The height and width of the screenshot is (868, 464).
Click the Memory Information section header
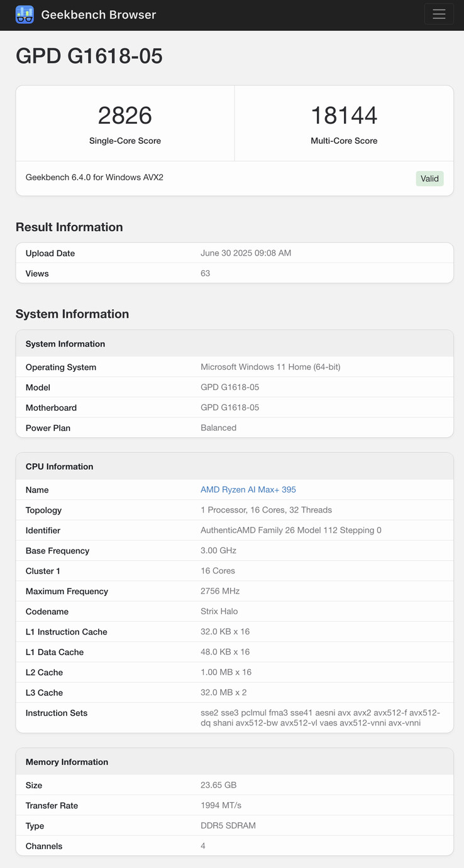point(235,762)
